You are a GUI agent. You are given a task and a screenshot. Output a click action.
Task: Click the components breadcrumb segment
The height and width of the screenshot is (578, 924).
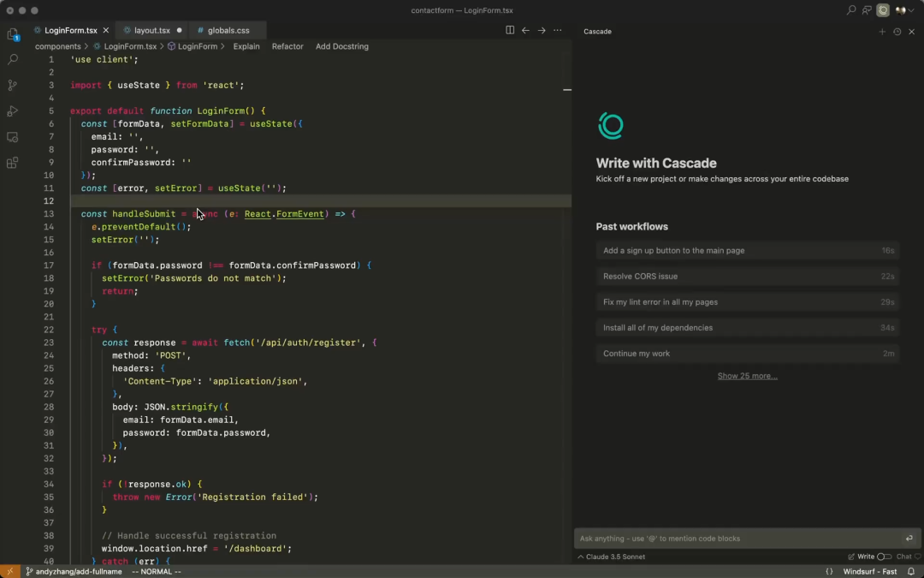click(x=58, y=46)
